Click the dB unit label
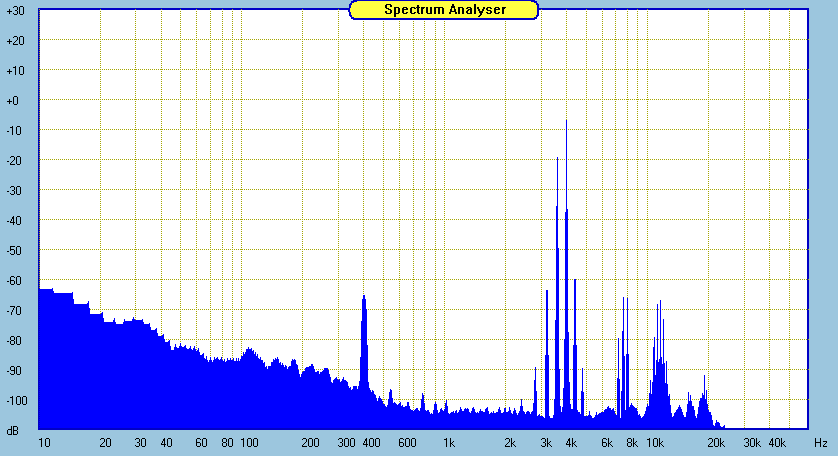The height and width of the screenshot is (456, 838). [12, 430]
